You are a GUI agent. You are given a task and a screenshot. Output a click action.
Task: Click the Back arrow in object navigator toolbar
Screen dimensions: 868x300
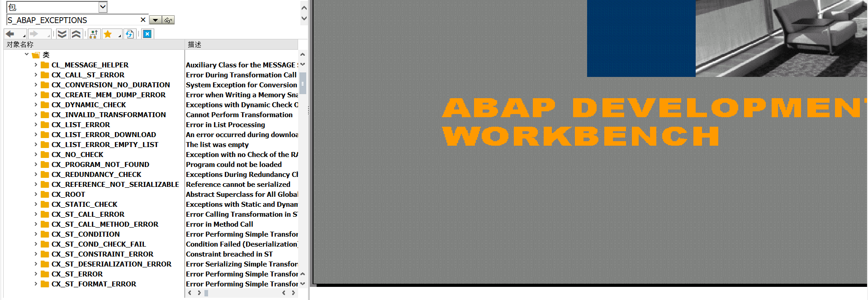click(10, 34)
